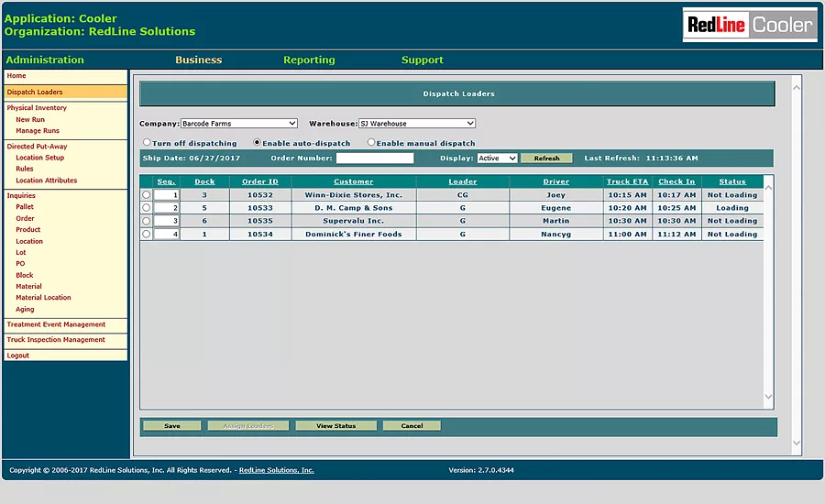The width and height of the screenshot is (825, 504).
Task: Open PO inquiry in the sidebar
Action: 20,264
